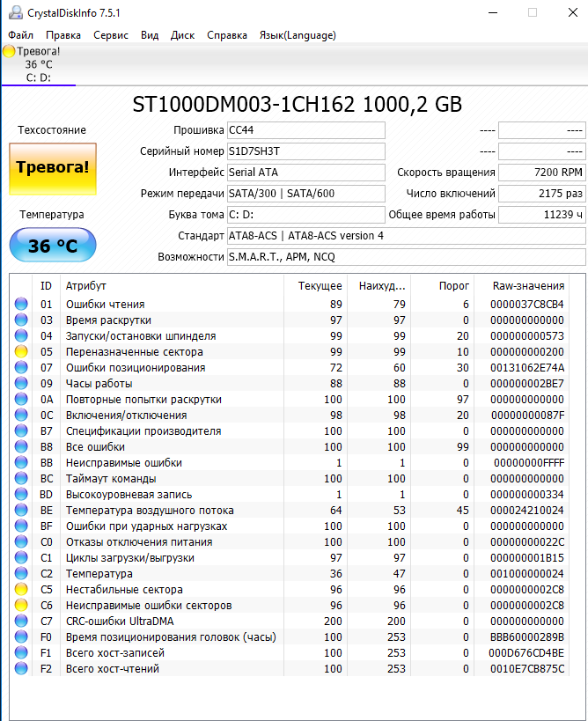This screenshot has height=721, width=588.
Task: Click the orb for Высокоуровневая запись
Action: click(21, 494)
